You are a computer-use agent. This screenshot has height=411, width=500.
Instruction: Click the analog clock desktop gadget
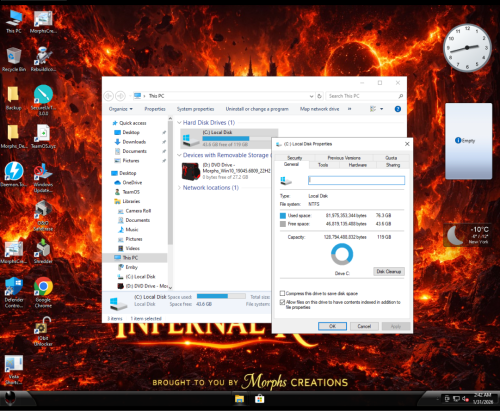[467, 48]
